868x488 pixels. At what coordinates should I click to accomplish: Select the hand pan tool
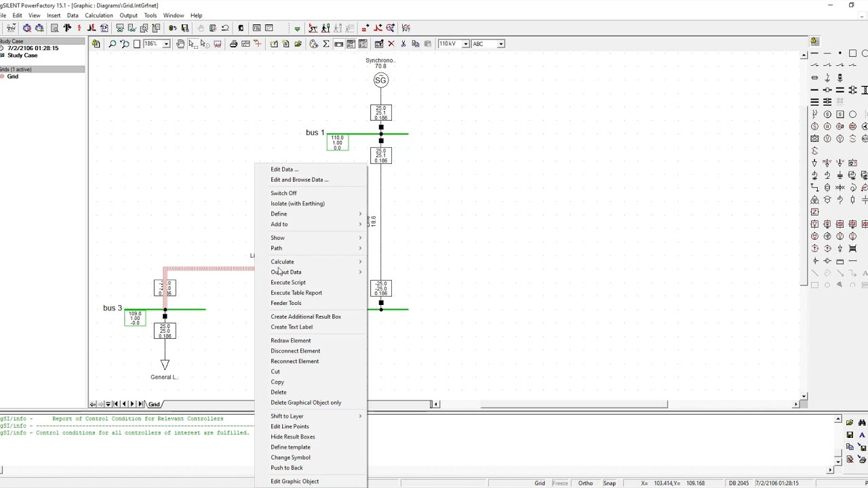tap(180, 43)
